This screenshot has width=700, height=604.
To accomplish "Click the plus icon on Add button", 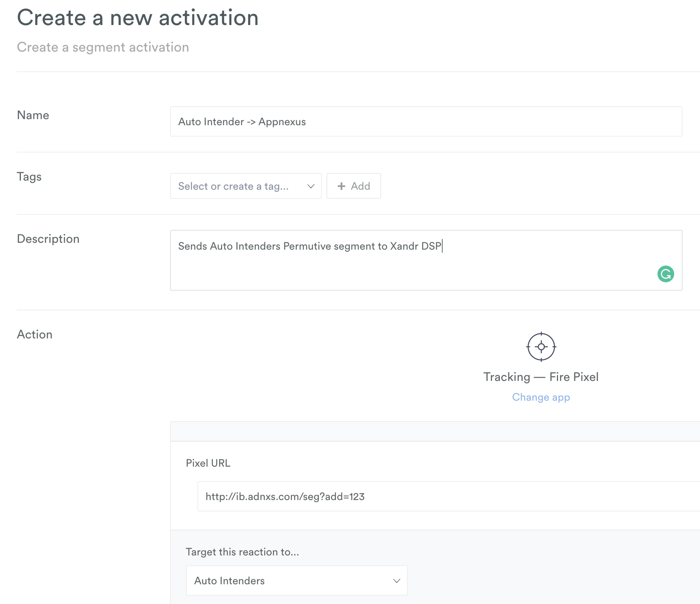I will (x=341, y=186).
